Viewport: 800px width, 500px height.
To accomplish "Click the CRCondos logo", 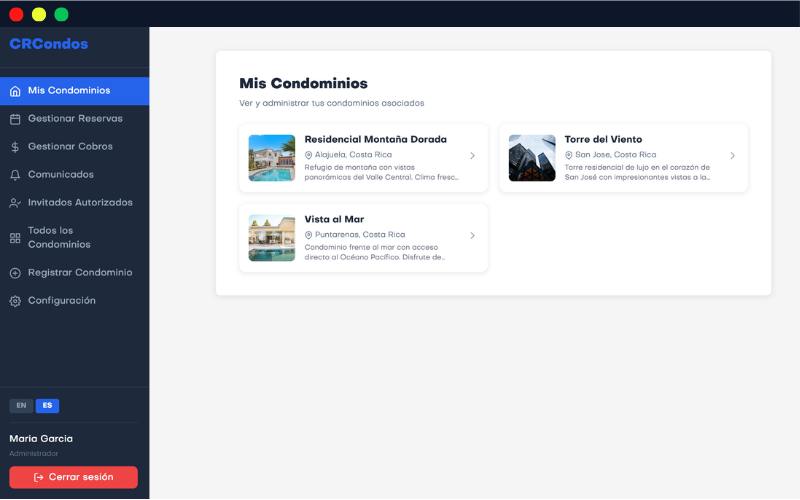I will (x=48, y=44).
